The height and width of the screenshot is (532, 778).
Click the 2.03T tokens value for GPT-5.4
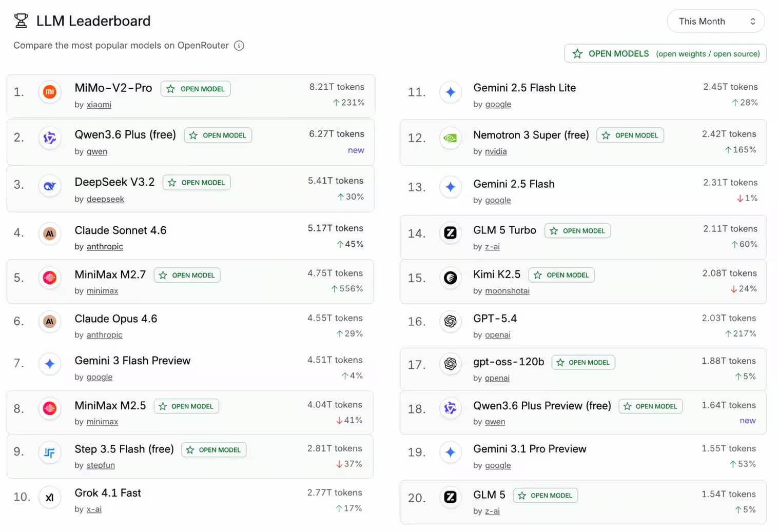coord(729,319)
